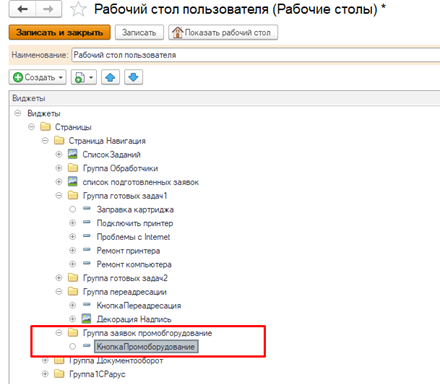The width and height of the screenshot is (440, 384).
Task: Select Страница Навигация folder icon
Action: coord(59,140)
